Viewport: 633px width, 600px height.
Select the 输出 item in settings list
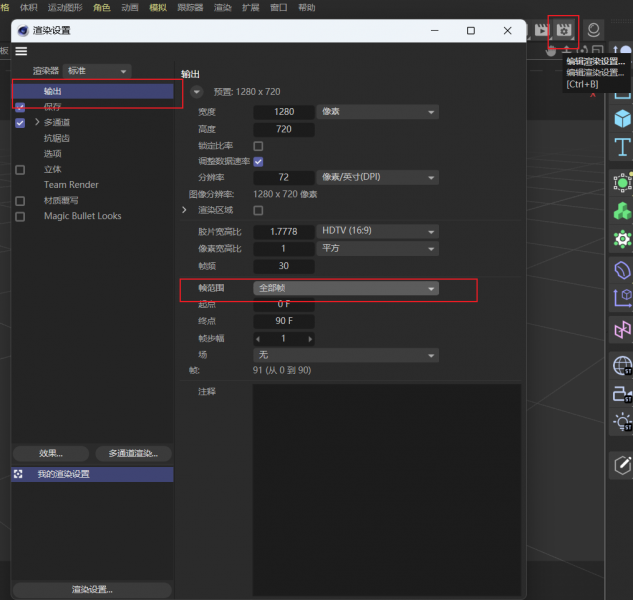coord(94,91)
